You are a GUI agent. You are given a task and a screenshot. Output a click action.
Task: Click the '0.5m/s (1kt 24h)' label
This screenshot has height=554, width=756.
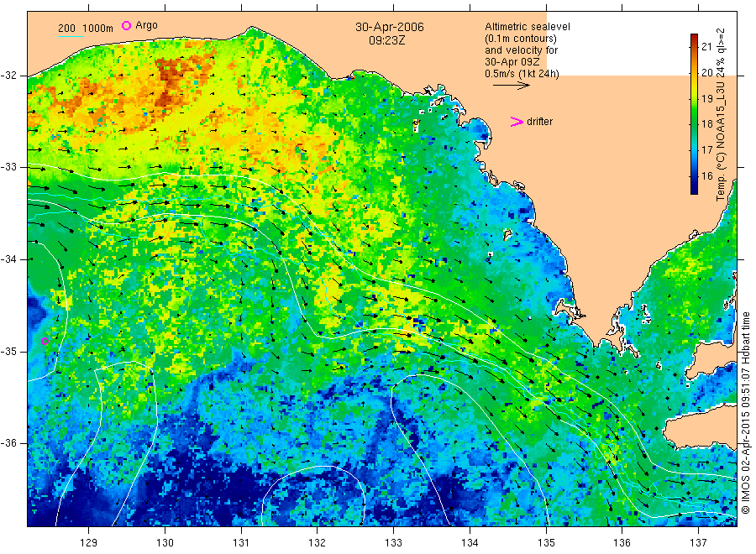[x=522, y=74]
